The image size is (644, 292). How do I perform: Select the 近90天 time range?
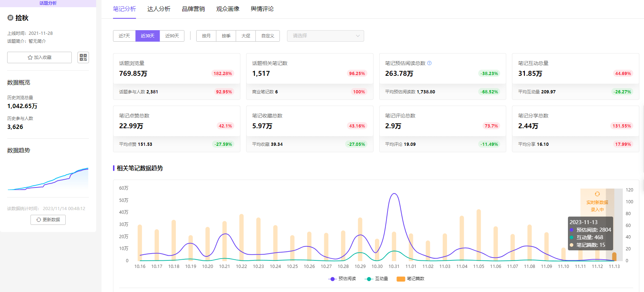pyautogui.click(x=172, y=36)
